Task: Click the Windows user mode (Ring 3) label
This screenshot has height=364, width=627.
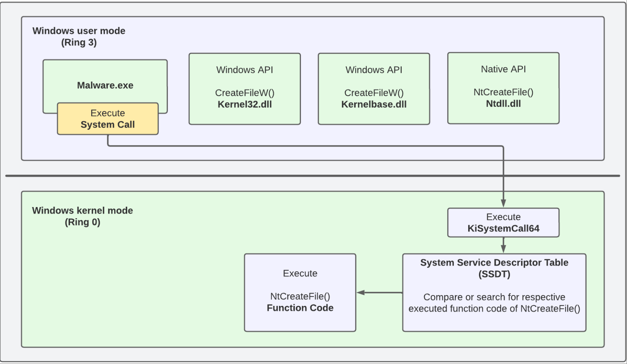Action: pyautogui.click(x=79, y=37)
